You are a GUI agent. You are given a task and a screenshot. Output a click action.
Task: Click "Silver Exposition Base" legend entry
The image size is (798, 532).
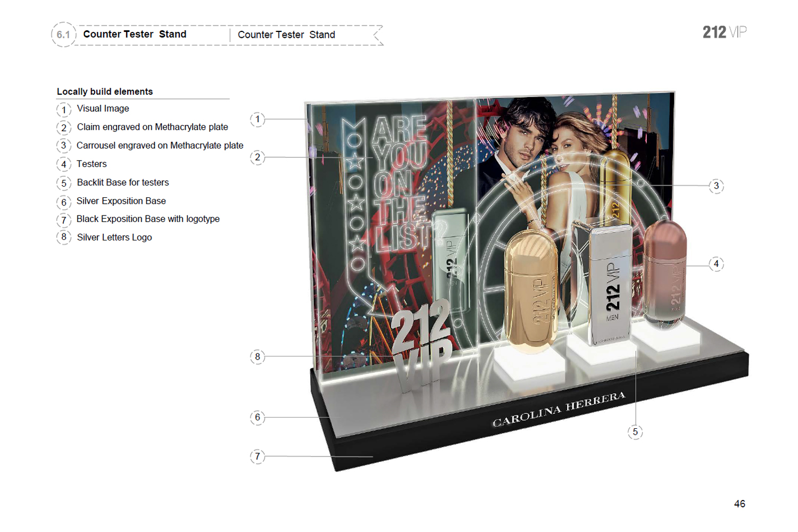[121, 201]
